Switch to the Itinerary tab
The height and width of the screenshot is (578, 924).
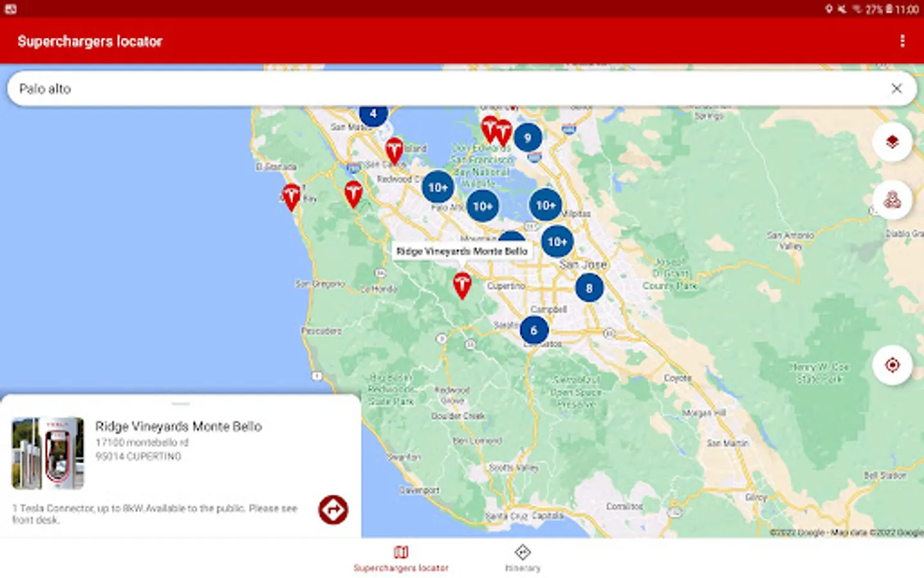[x=522, y=558]
